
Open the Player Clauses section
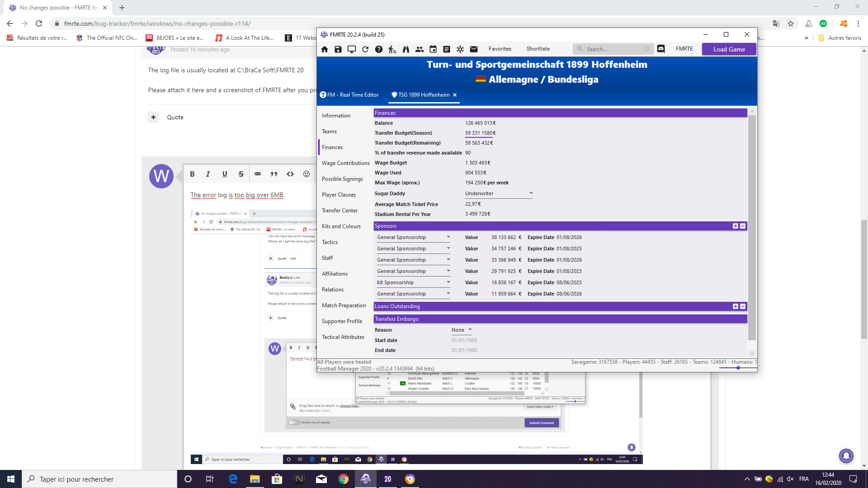coord(339,195)
